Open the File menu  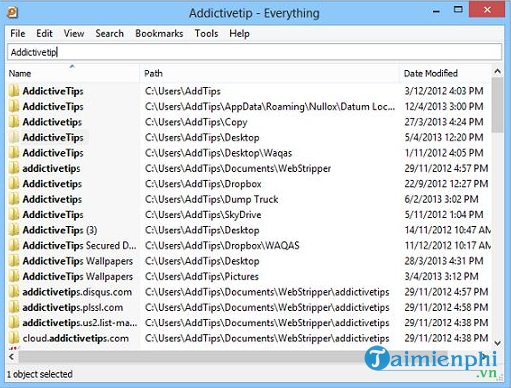(18, 34)
